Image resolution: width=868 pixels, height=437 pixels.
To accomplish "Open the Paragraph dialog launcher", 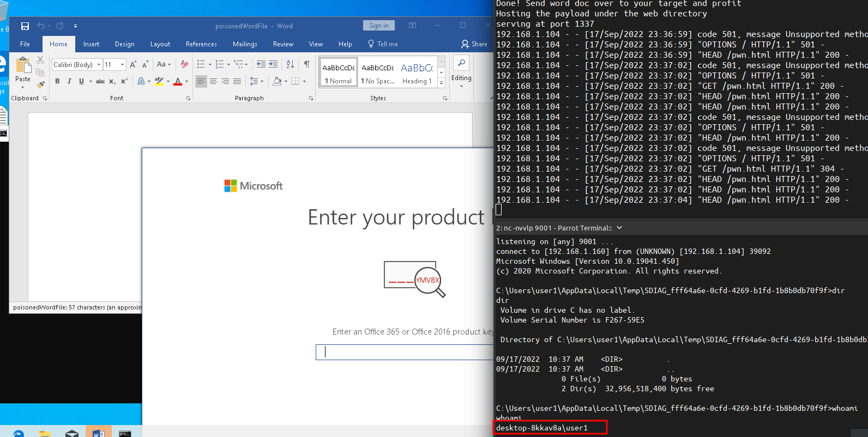I will pyautogui.click(x=311, y=99).
